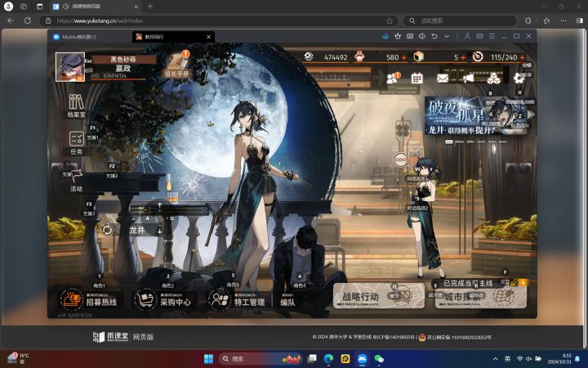Open 编队 team formation

pos(287,300)
